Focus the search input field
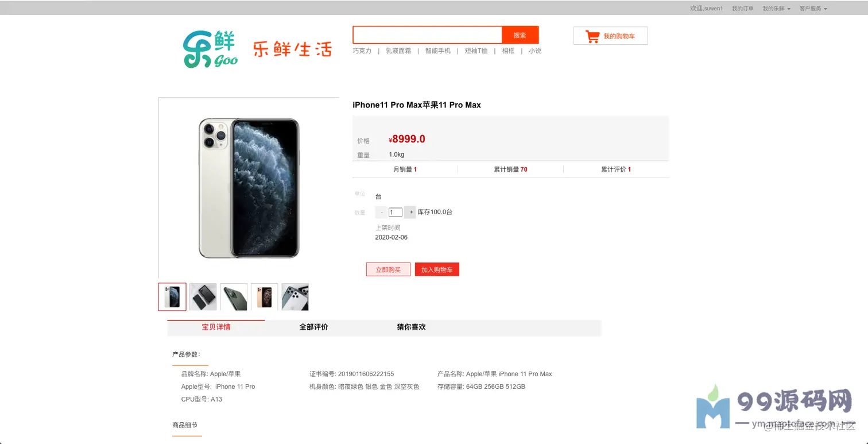Screen dimensions: 868x444 point(428,35)
